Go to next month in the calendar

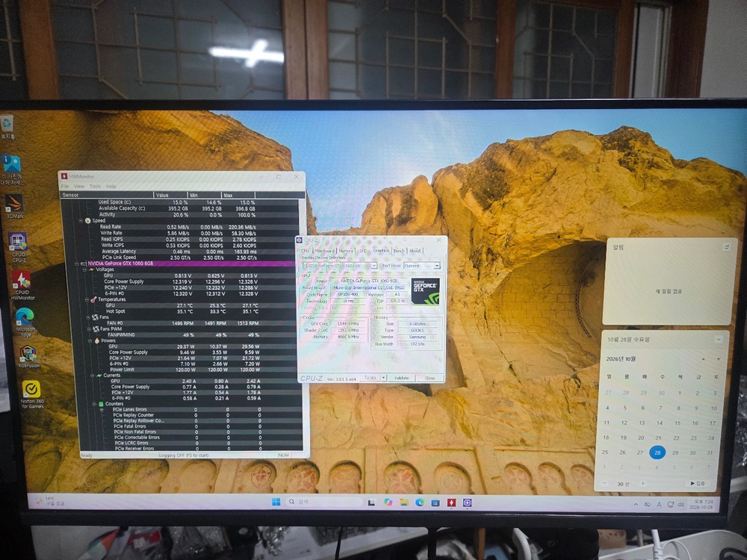[719, 359]
